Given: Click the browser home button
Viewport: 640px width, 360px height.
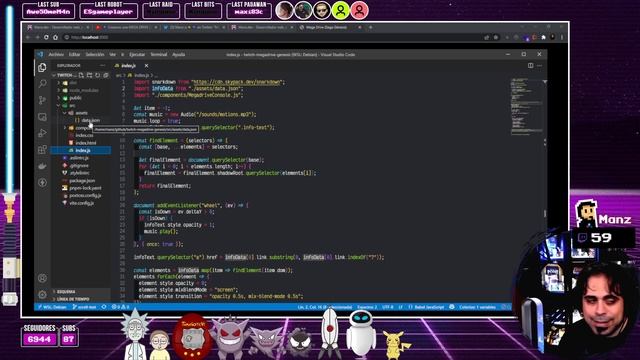Looking at the screenshot, I should pos(56,37).
